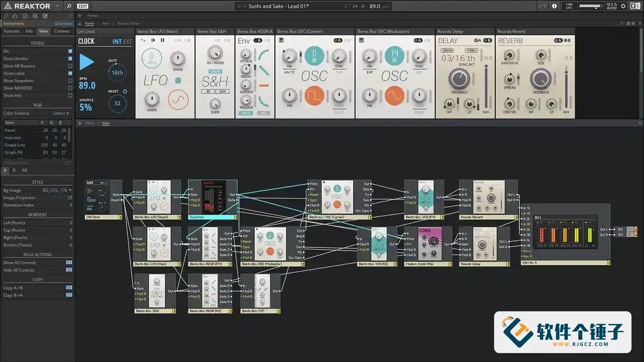Open the Sushi and Sake snapshot selector
The height and width of the screenshot is (362, 644).
292,6
